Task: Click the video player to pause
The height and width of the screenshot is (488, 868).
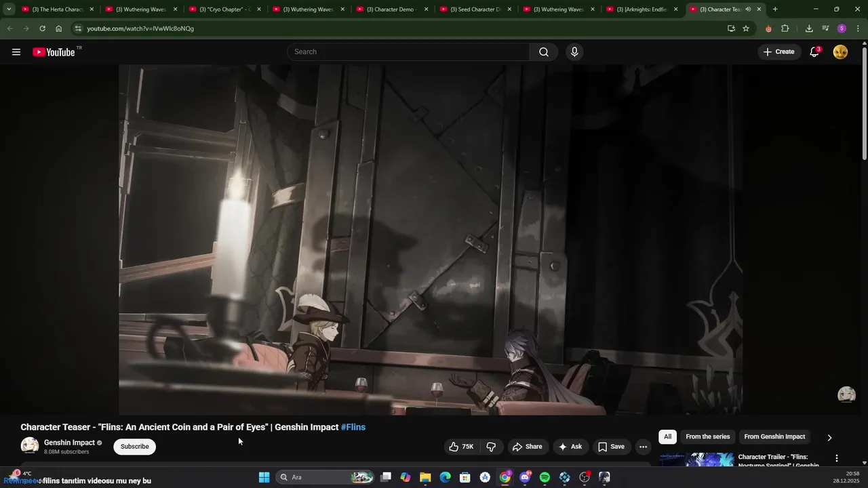Action: 430,239
